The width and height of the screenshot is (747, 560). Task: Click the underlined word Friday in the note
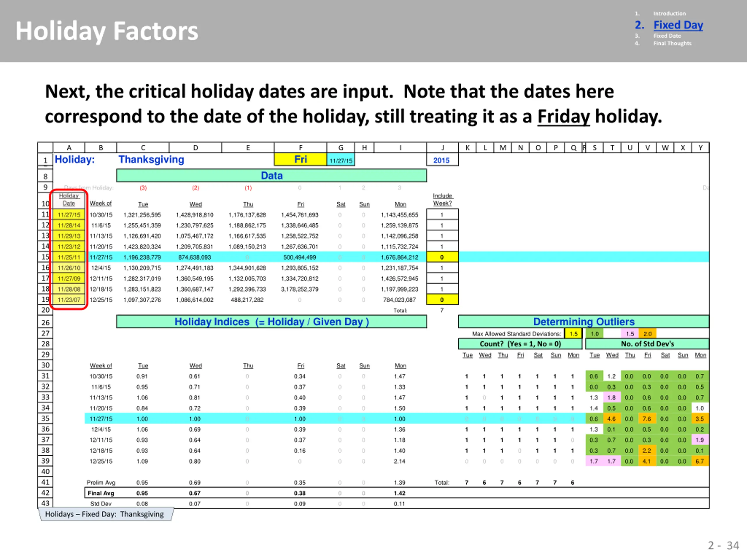pyautogui.click(x=564, y=116)
